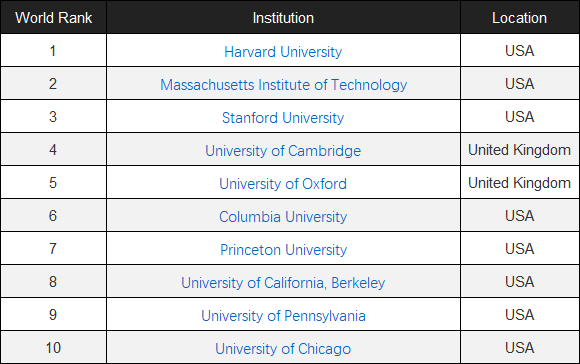Select the rank 10 cell
The height and width of the screenshot is (364, 580).
(54, 348)
